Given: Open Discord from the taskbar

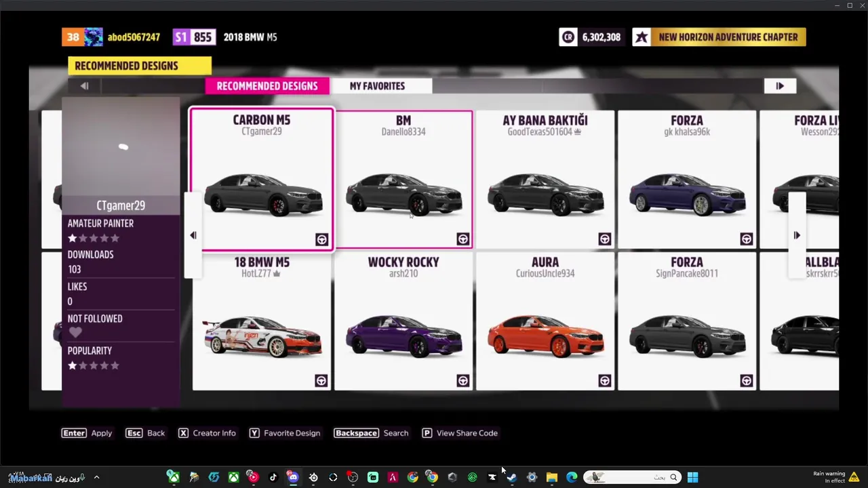Looking at the screenshot, I should pyautogui.click(x=293, y=477).
